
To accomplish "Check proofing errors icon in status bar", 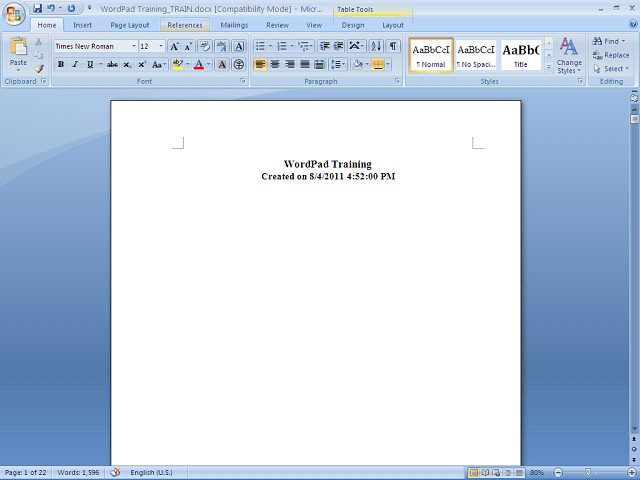I will [x=116, y=472].
